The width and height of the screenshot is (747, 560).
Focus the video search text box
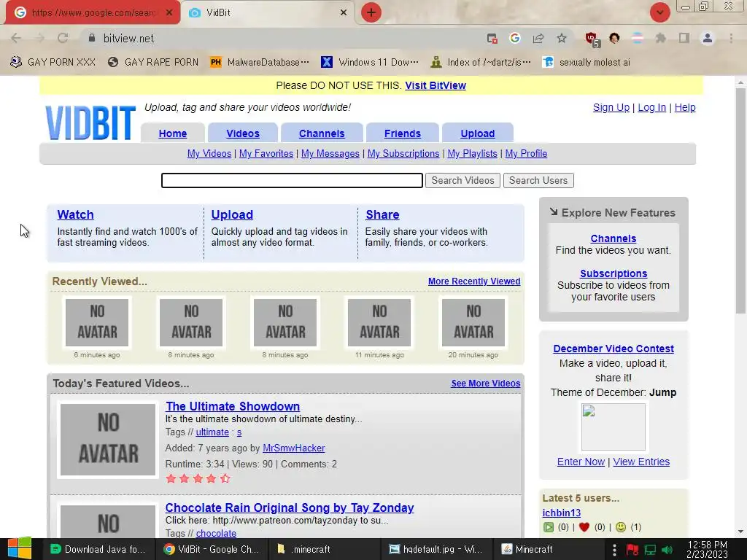pyautogui.click(x=292, y=181)
